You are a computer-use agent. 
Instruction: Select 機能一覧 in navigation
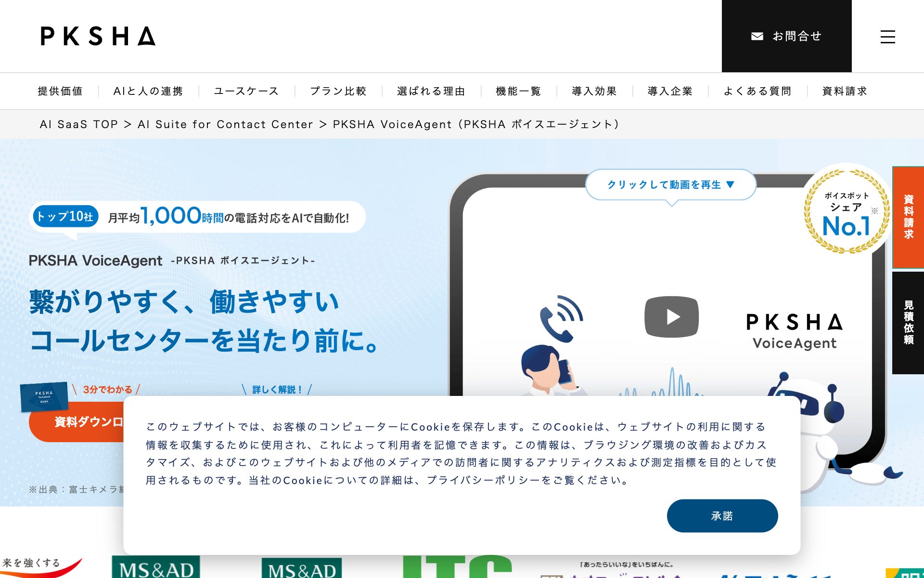519,91
